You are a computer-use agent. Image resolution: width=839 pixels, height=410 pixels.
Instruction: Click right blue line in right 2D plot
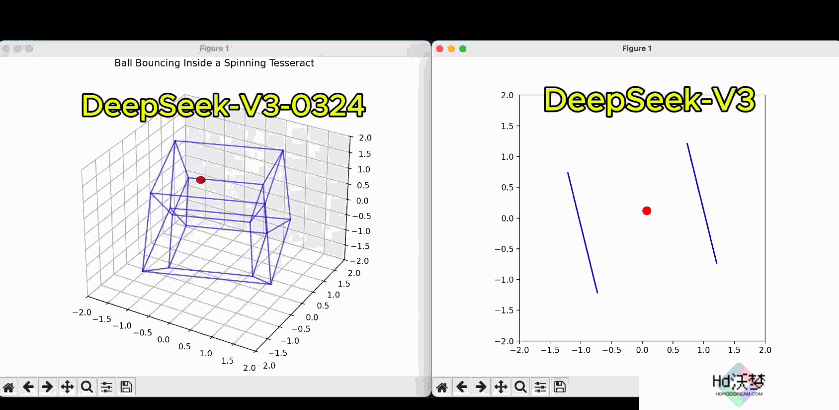(702, 203)
